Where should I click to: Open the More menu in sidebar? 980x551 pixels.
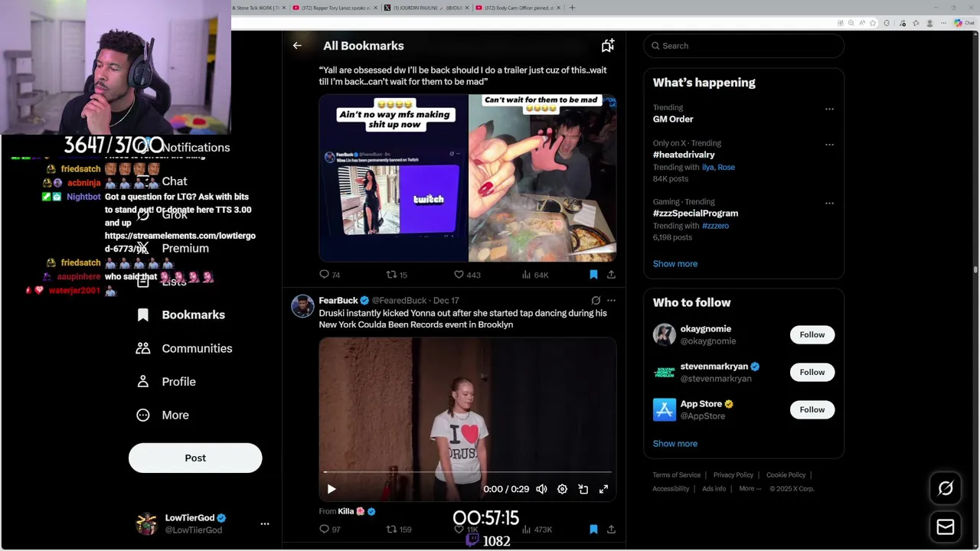pyautogui.click(x=162, y=415)
